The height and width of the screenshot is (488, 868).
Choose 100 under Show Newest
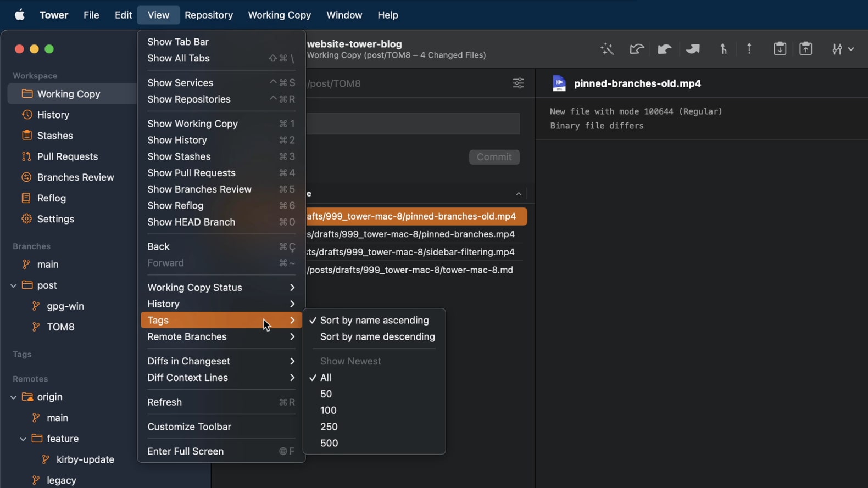click(329, 411)
